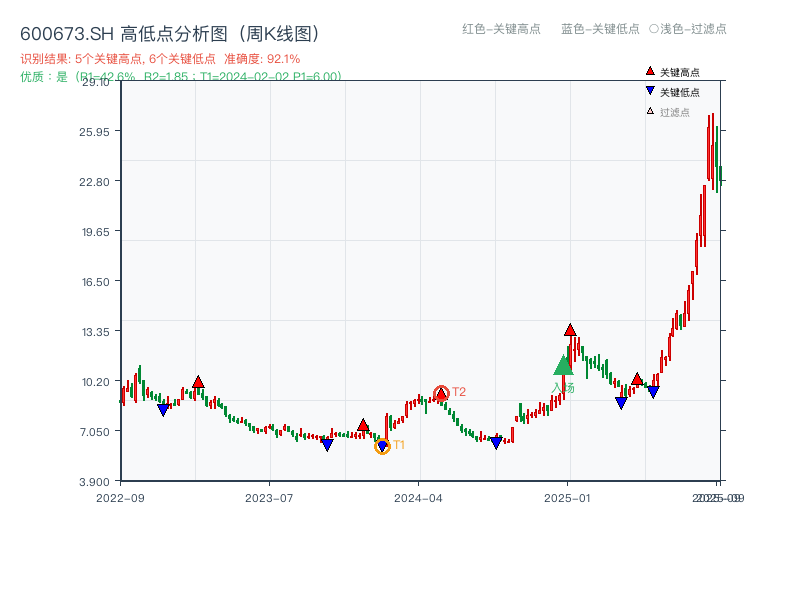800x600 pixels.
Task: Click the tallest red candlestick at the chart peak
Action: [713, 152]
